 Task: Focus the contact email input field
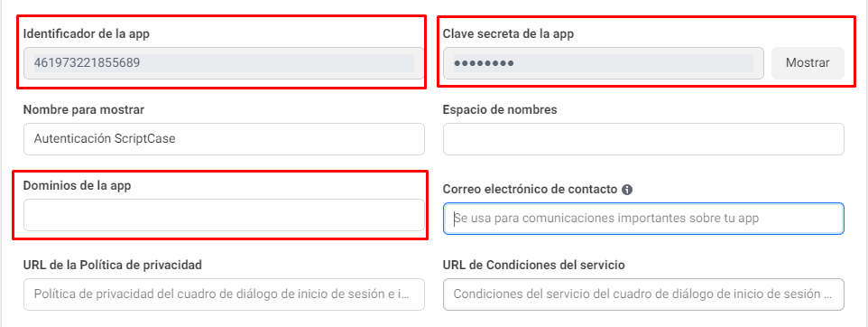[643, 219]
